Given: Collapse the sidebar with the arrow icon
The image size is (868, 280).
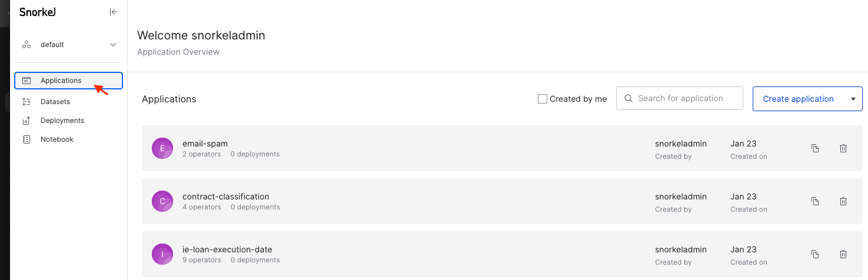Looking at the screenshot, I should tap(114, 12).
